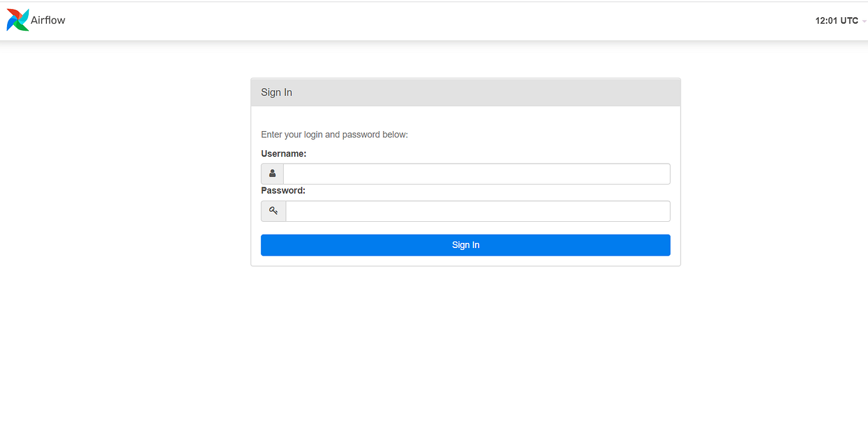Open the 12:01 UTC timezone dropdown
The width and height of the screenshot is (868, 443).
click(841, 20)
